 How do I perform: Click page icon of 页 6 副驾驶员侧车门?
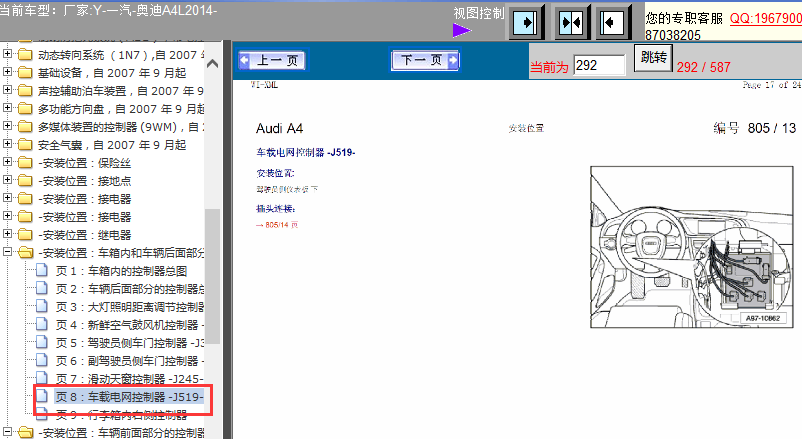click(x=42, y=360)
